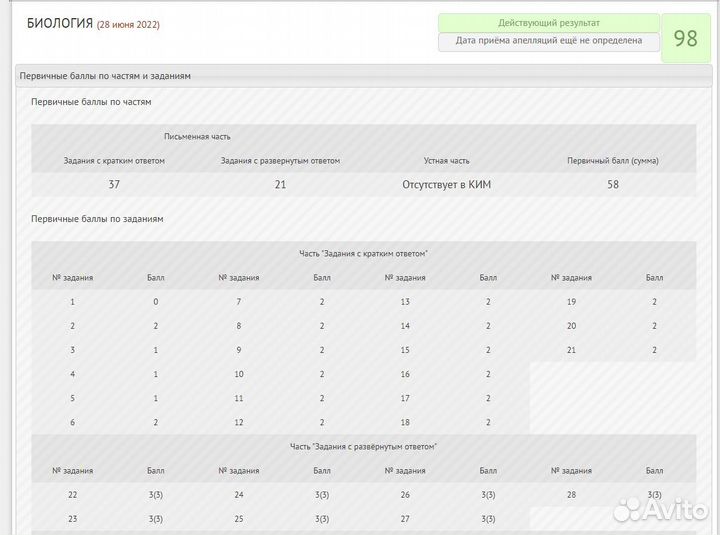
Task: Select the "Отсутствует в КИМ" cell
Action: pyautogui.click(x=446, y=185)
